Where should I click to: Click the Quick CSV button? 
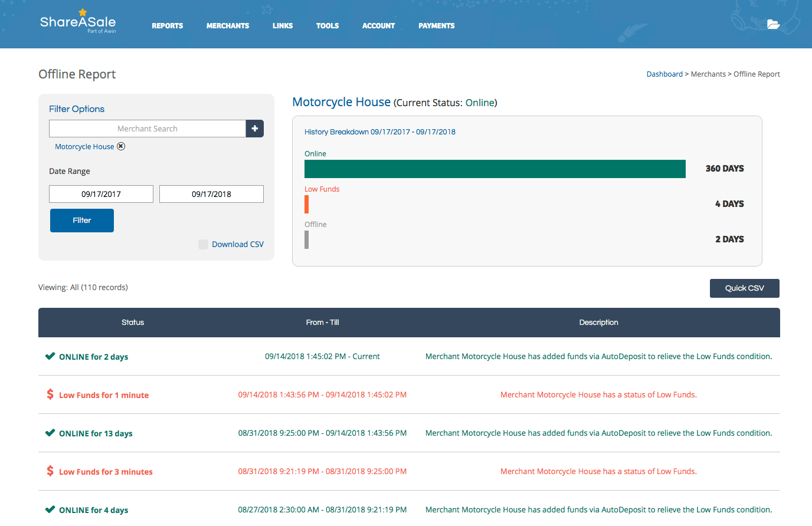[x=744, y=288]
